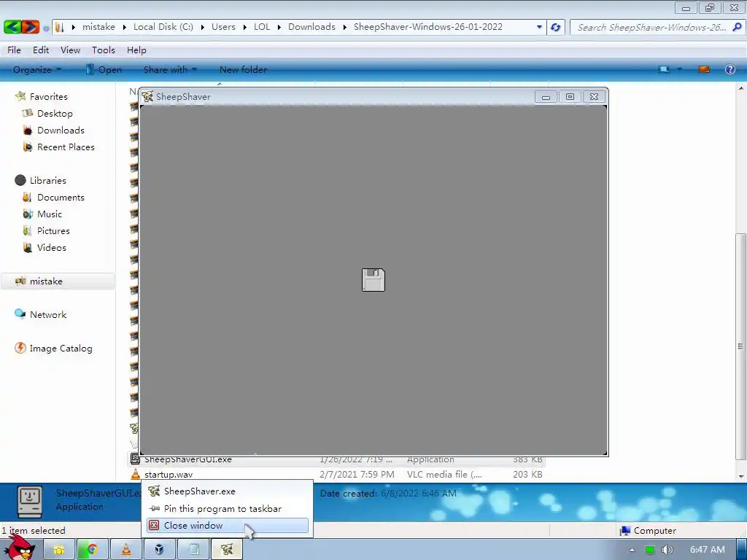The width and height of the screenshot is (747, 560).
Task: Expand the arrow after Users in breadcrumb
Action: [245, 27]
